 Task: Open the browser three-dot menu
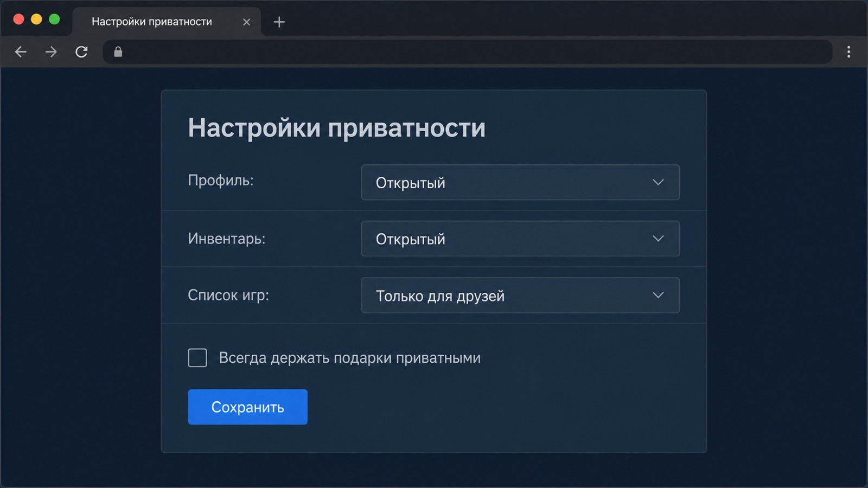tap(849, 52)
